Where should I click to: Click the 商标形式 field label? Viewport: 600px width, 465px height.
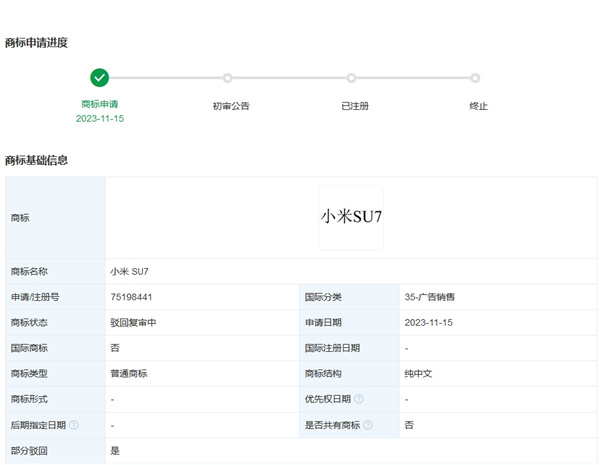pos(29,399)
